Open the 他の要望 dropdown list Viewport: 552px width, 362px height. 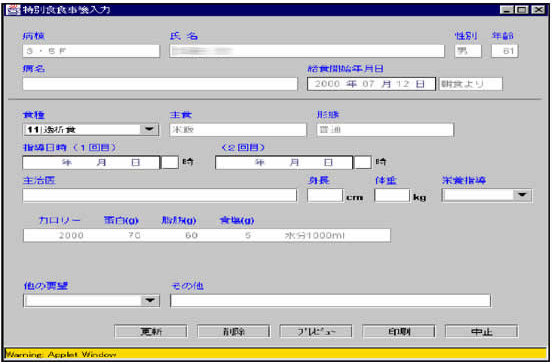(92, 300)
